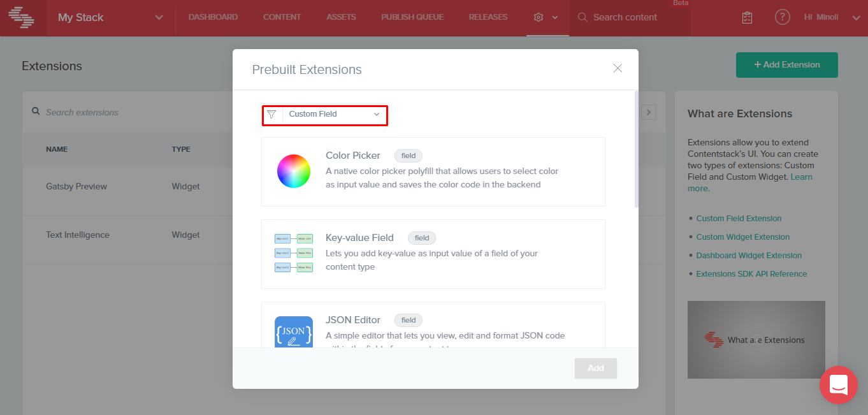Click the Add Extension button
The width and height of the screenshot is (868, 415).
[787, 65]
